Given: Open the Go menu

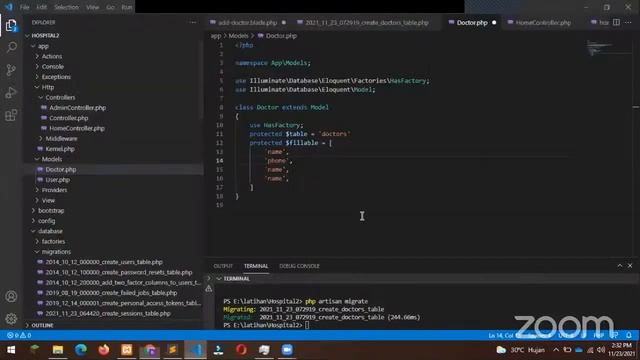Looking at the screenshot, I should [x=110, y=7].
